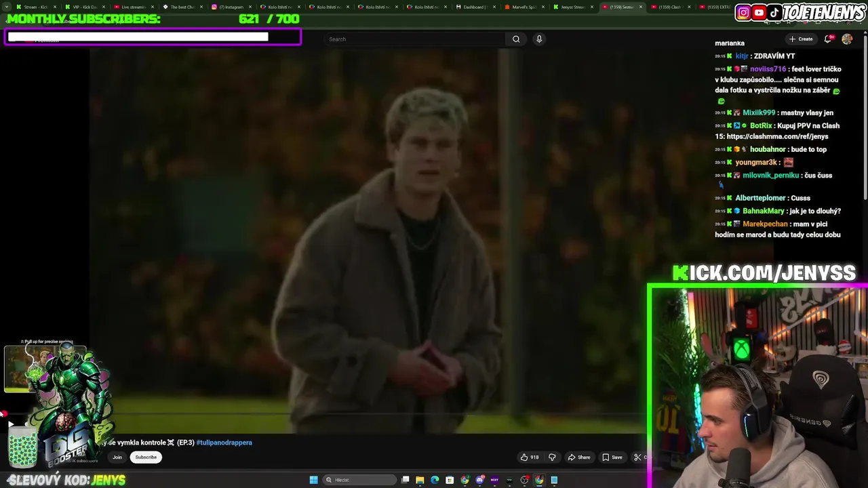Click the YouTube icon in stream overlay
The height and width of the screenshot is (488, 868).
point(759,12)
